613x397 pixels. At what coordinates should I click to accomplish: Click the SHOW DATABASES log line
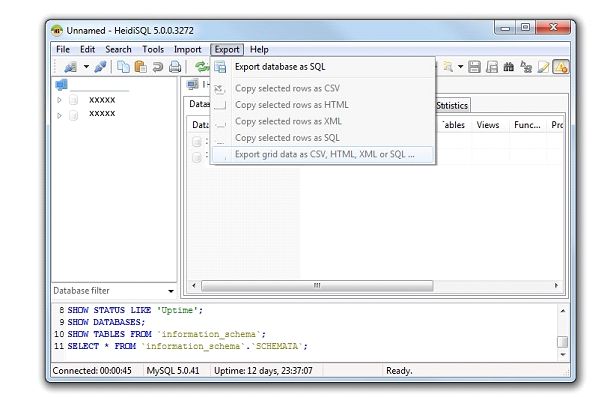pyautogui.click(x=106, y=322)
